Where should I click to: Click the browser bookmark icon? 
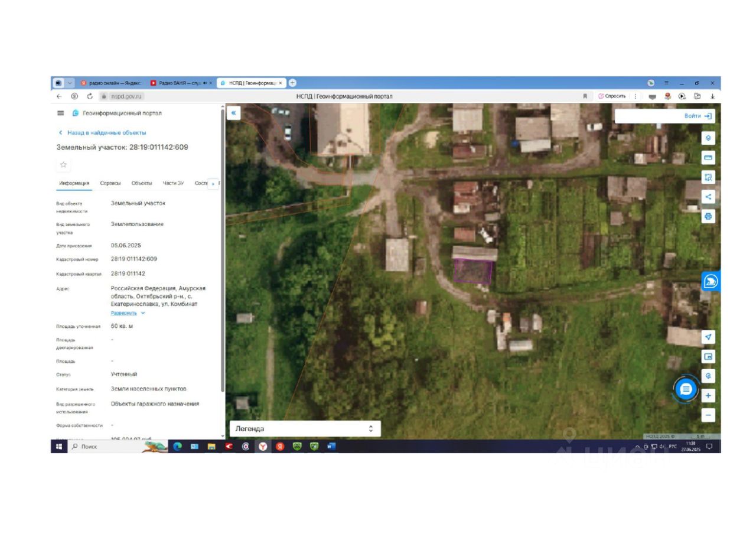coord(585,96)
